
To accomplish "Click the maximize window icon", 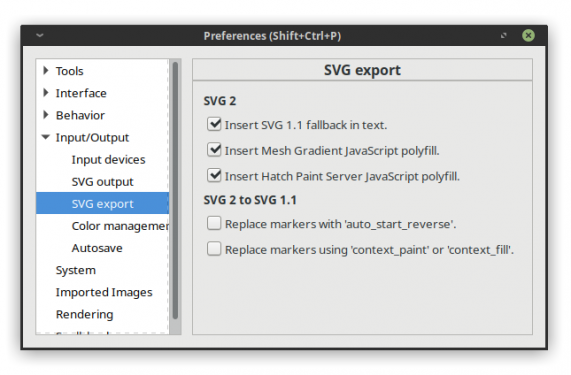I will (x=504, y=35).
